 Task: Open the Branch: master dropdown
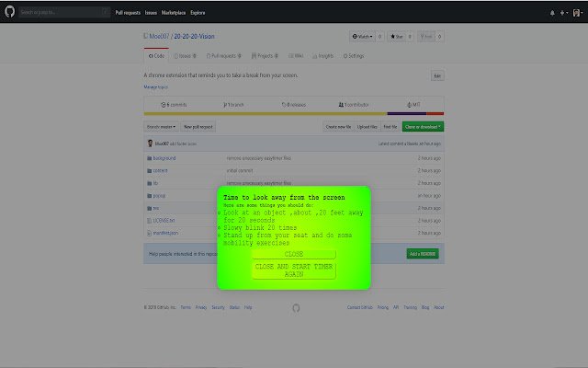[x=162, y=127]
